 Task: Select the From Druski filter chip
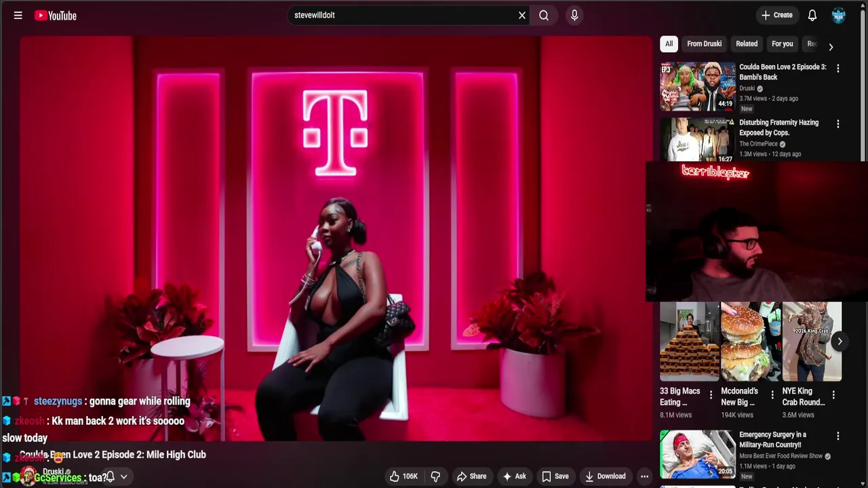tap(704, 43)
